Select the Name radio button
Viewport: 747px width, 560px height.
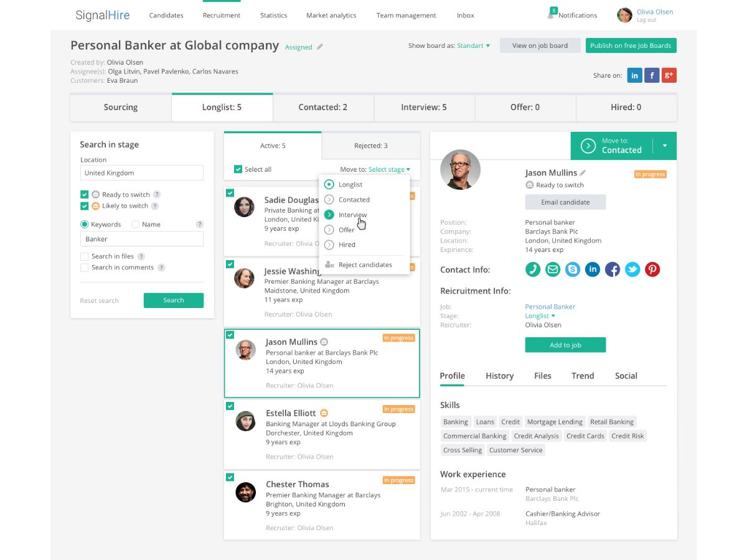click(136, 224)
